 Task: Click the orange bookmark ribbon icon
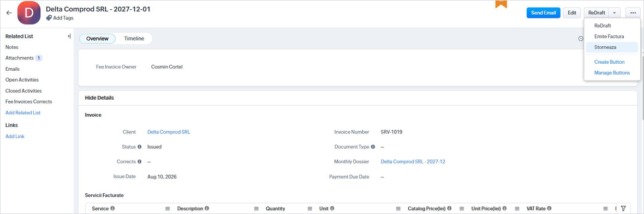click(x=501, y=4)
